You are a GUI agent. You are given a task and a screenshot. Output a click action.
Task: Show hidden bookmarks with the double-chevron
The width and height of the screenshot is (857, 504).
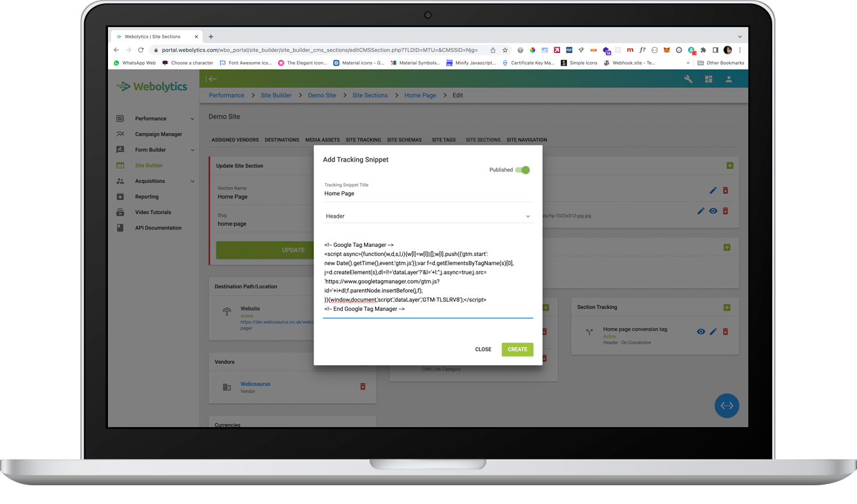(688, 63)
